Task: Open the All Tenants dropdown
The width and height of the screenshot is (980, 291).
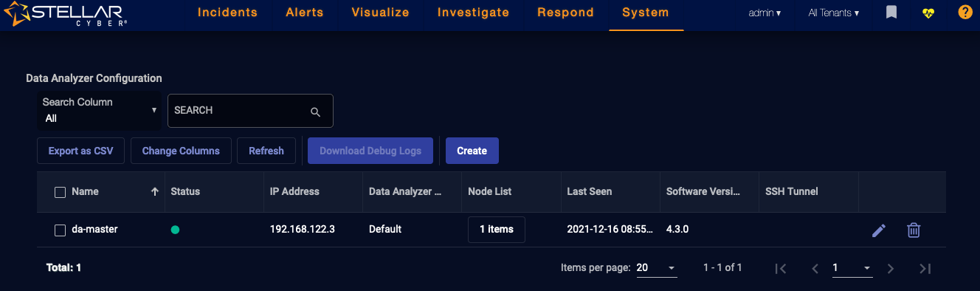Action: (833, 13)
